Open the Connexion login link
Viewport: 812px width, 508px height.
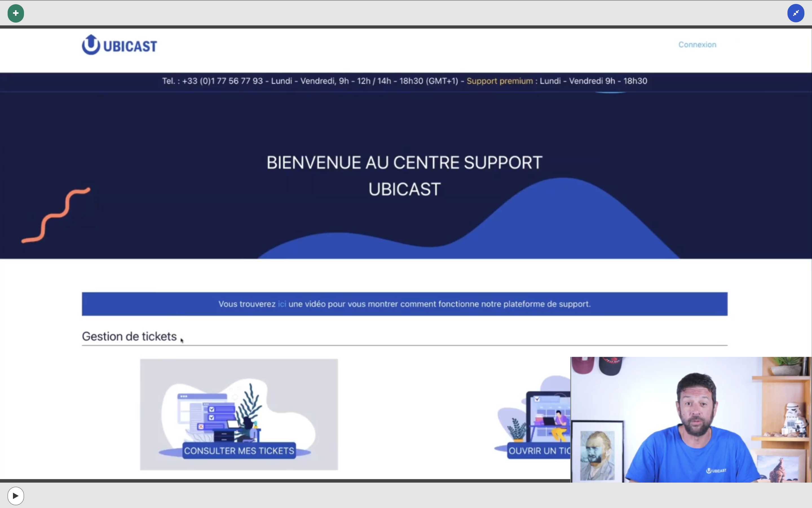tap(697, 45)
